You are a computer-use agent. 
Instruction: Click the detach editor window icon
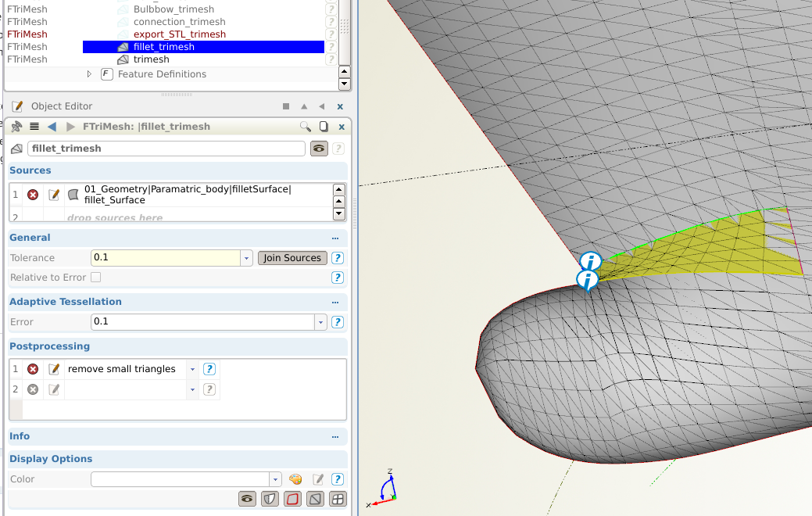pos(323,126)
